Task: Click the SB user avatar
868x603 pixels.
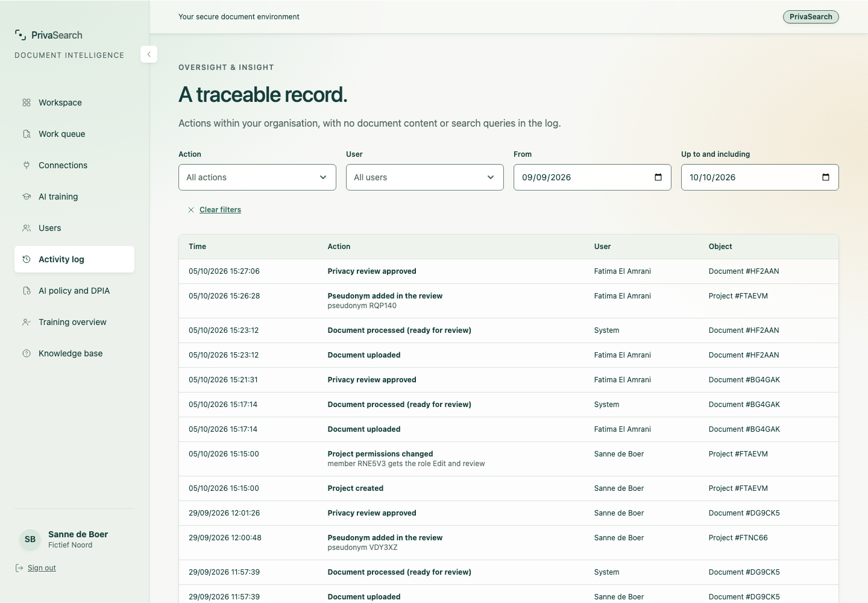Action: tap(30, 539)
